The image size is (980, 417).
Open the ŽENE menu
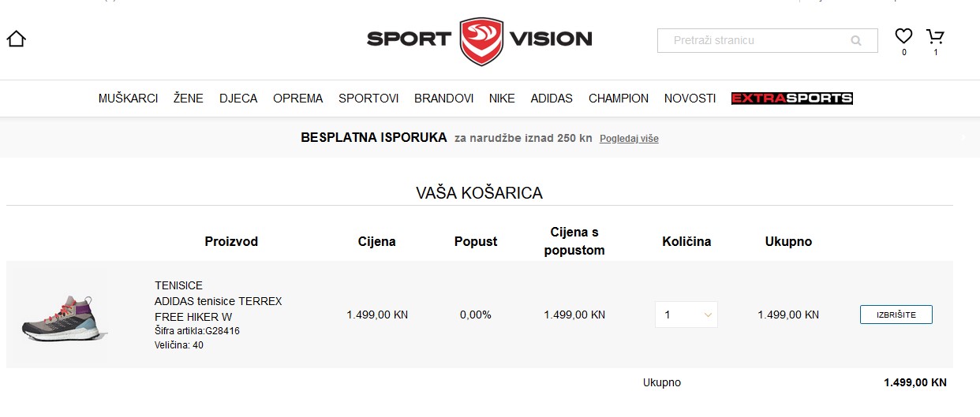[189, 99]
